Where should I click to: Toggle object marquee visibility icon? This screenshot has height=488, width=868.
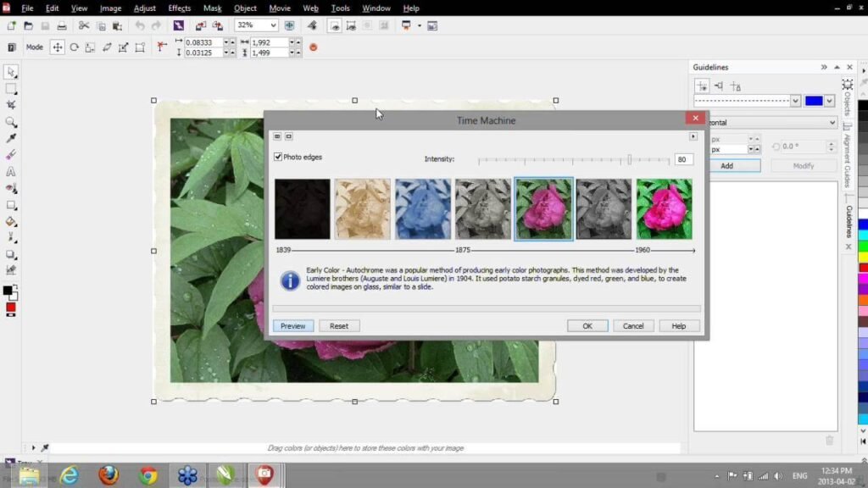pyautogui.click(x=351, y=25)
